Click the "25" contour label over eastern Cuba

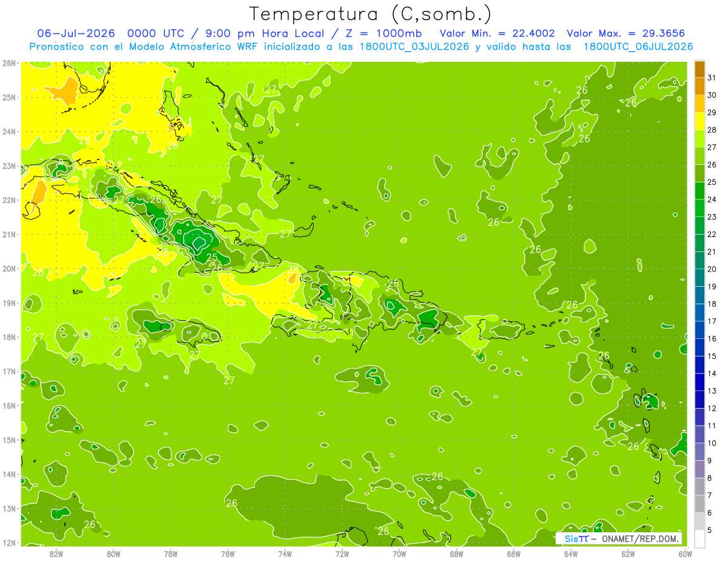point(212,257)
